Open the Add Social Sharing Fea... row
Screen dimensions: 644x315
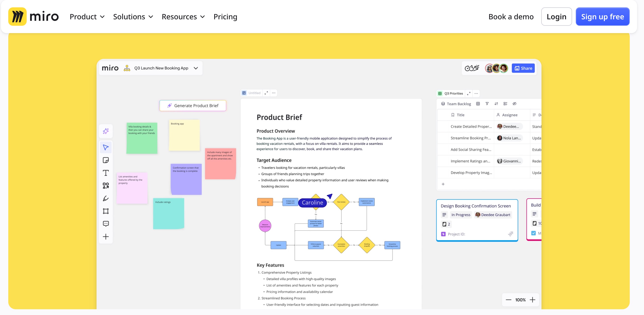[x=471, y=149]
